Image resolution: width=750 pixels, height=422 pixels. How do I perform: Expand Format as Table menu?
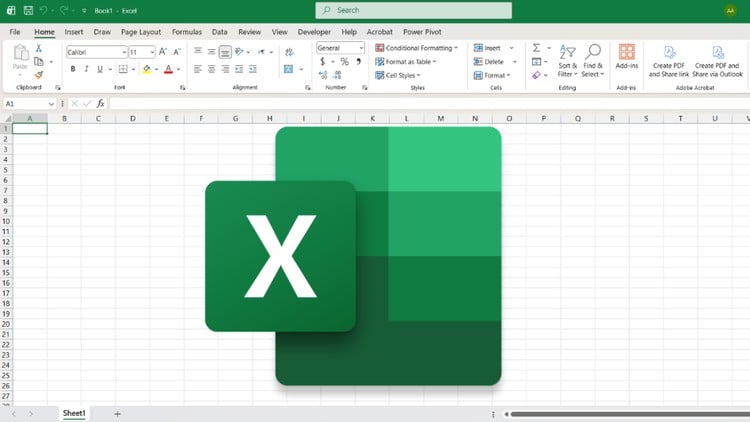406,62
